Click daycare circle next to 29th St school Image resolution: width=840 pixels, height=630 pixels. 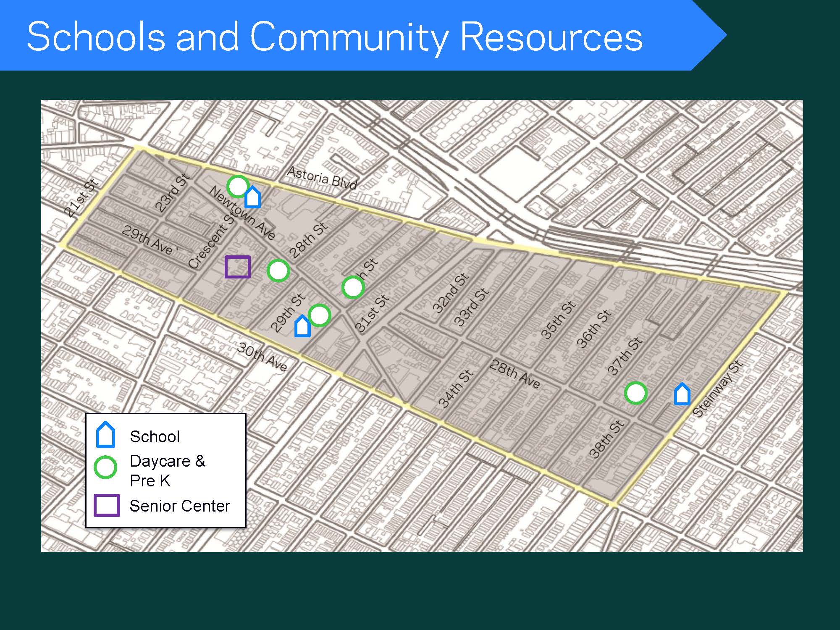pos(319,315)
